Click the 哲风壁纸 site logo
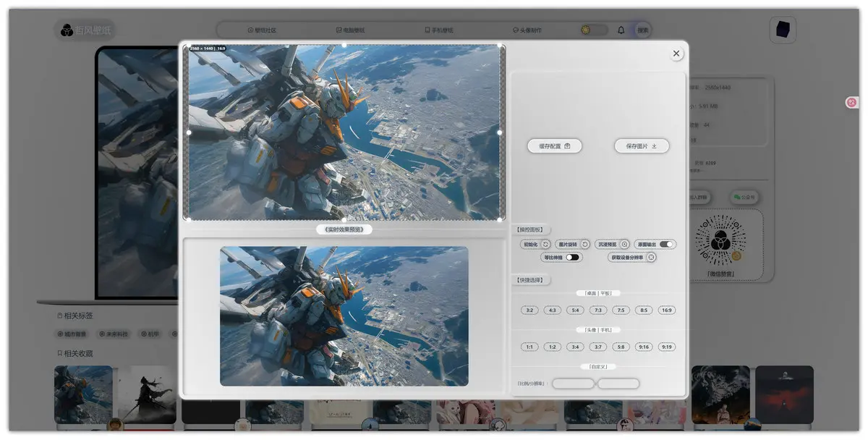Screen dimensions: 868x440 point(85,30)
